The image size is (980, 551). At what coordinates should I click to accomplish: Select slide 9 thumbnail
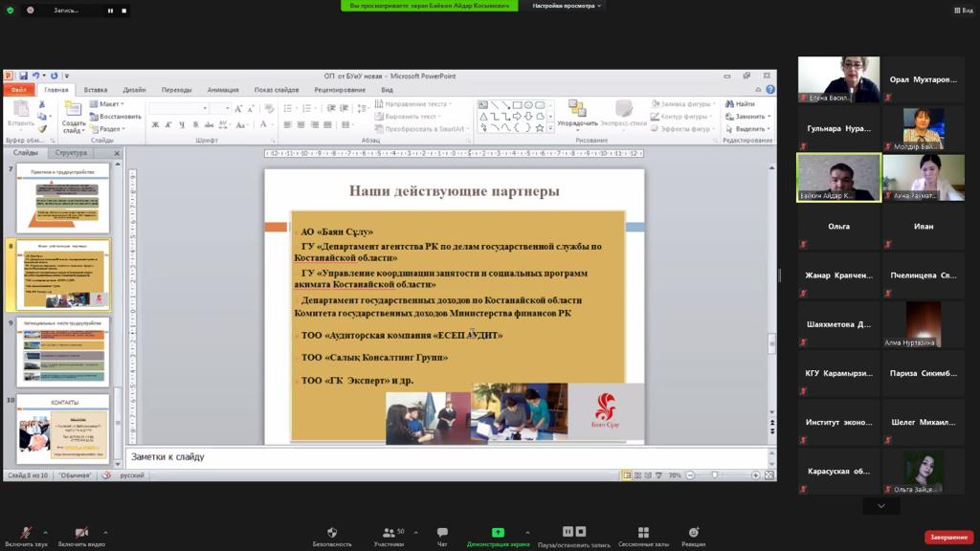click(x=63, y=352)
